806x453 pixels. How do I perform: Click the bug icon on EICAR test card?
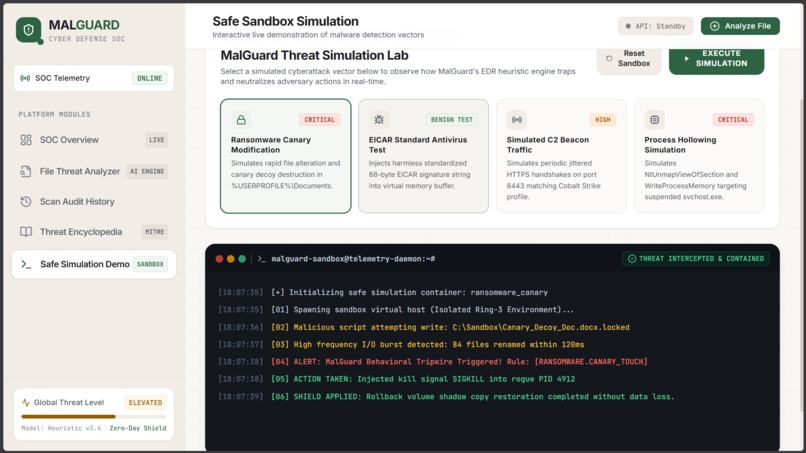click(379, 120)
